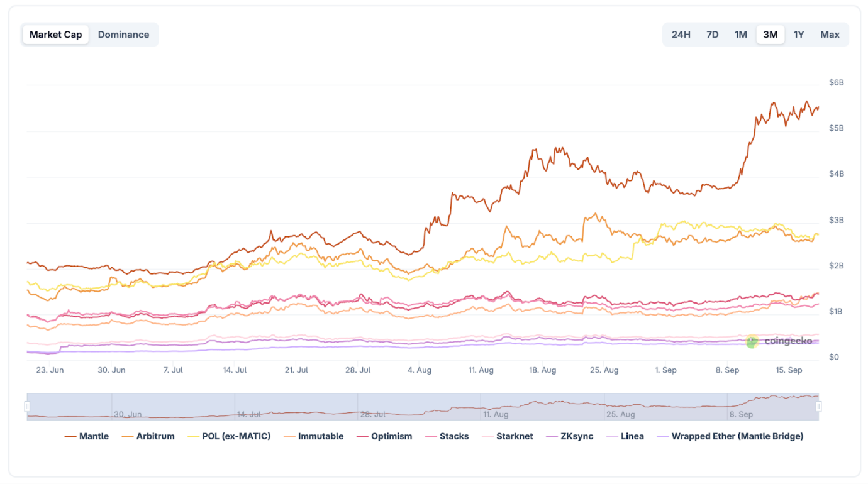
Task: Switch chart to 1Y range
Action: click(799, 35)
